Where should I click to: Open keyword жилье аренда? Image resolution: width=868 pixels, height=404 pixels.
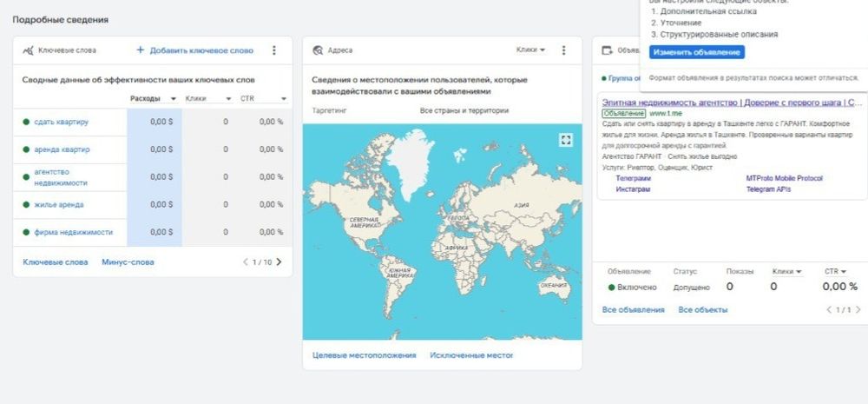coord(59,204)
